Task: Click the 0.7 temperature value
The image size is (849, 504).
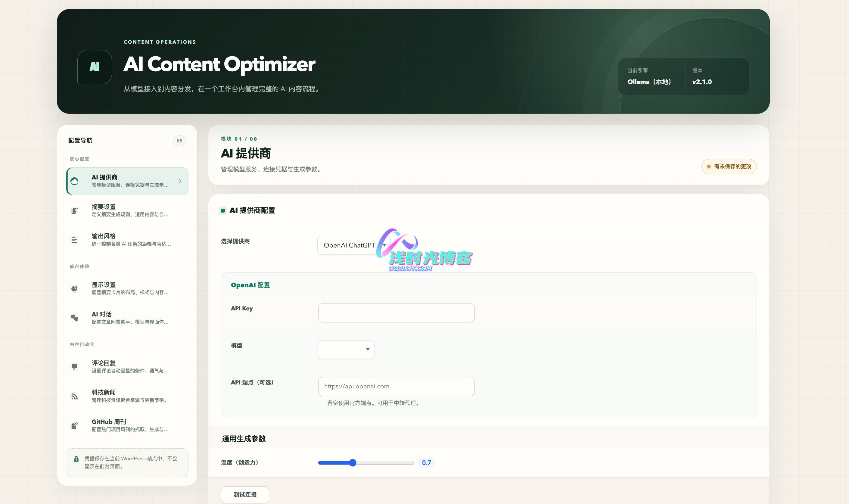Action: (427, 462)
